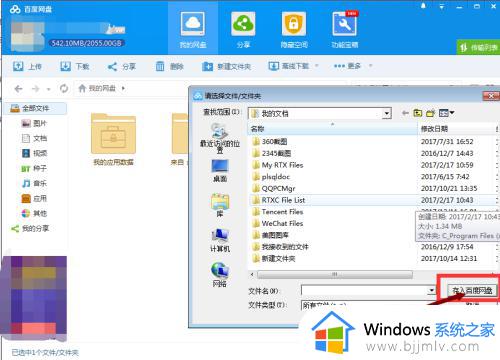Select the My RTX Files folder
Screen dimensions: 500x360
[278, 165]
